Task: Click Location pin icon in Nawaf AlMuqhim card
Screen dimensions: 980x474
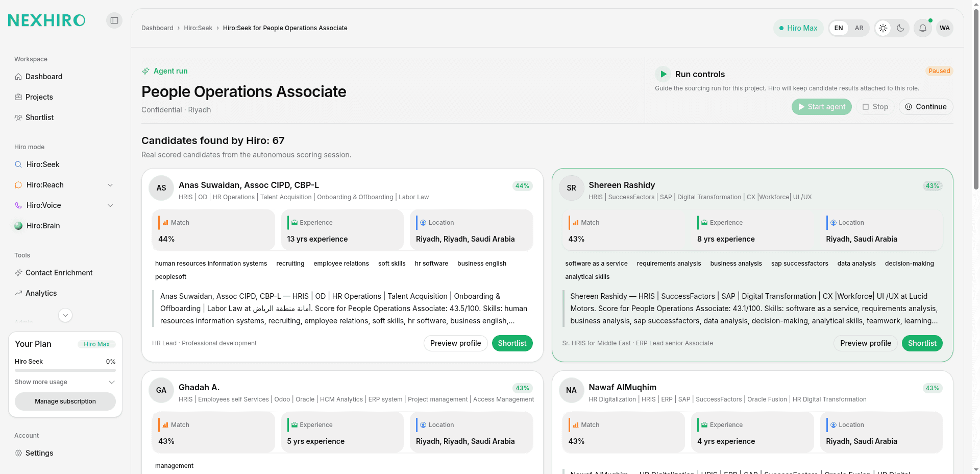Action: click(x=834, y=425)
